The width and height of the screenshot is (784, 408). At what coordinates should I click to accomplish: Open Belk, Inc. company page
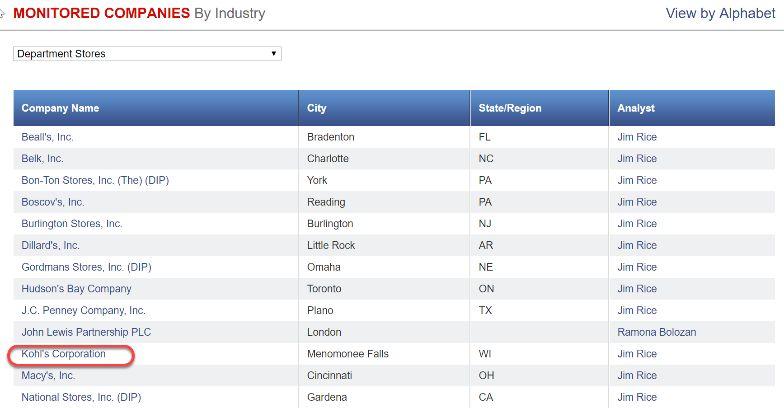pos(42,158)
